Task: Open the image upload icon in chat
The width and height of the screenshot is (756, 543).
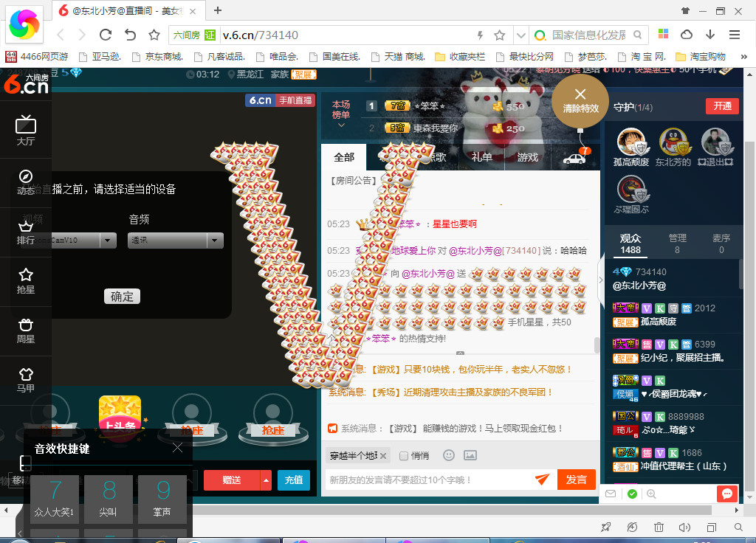Action: [x=470, y=455]
